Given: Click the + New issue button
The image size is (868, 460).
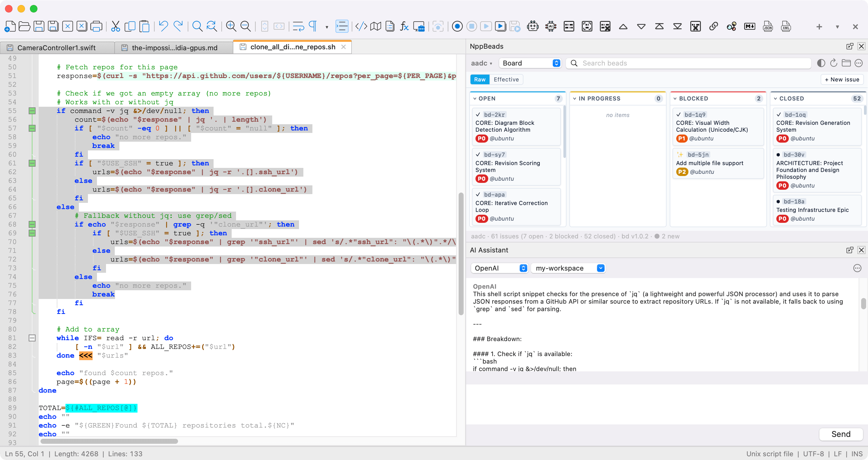Looking at the screenshot, I should [x=842, y=80].
